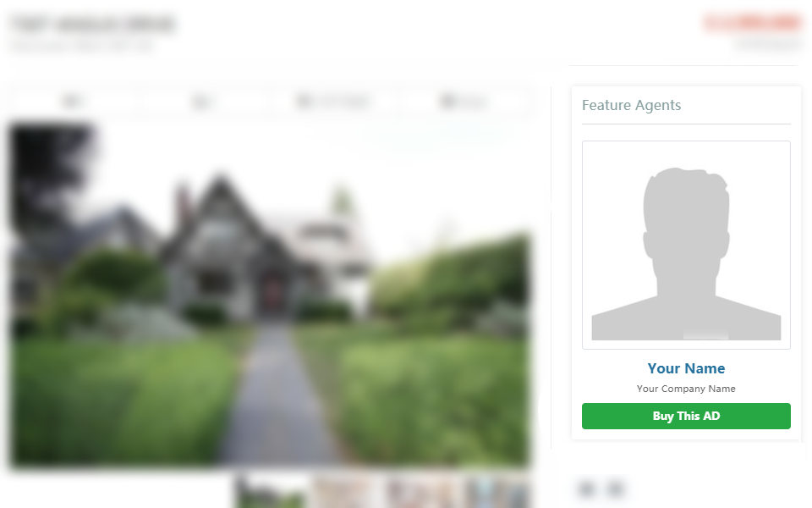Click the green Buy This AD button
The height and width of the screenshot is (508, 812).
[686, 417]
